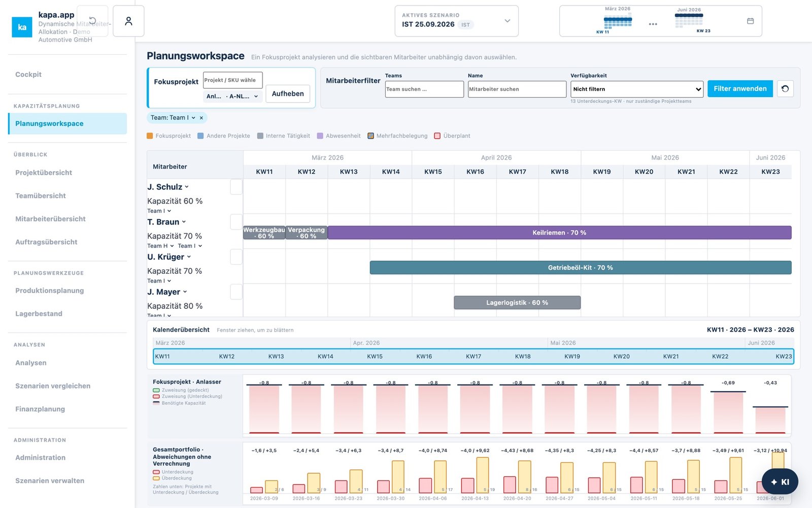
Task: Click the Kalenderübersicht KW11–KW23 window slider
Action: coord(473,357)
